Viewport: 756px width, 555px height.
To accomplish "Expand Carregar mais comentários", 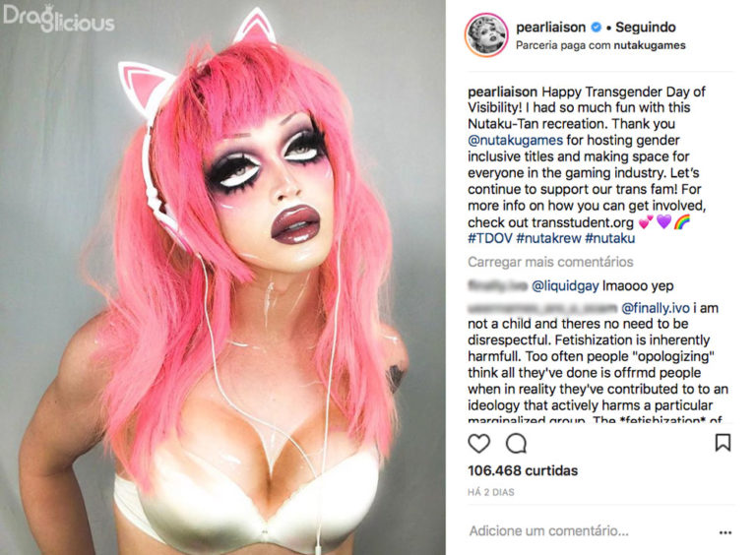I will click(x=550, y=262).
